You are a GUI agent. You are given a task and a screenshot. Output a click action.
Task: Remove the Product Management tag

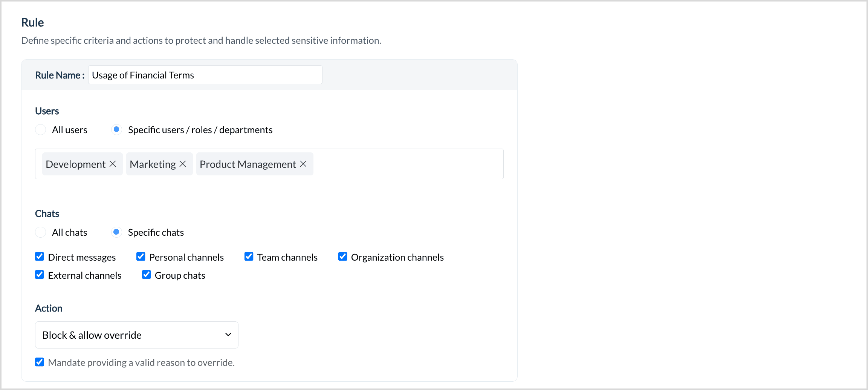303,164
